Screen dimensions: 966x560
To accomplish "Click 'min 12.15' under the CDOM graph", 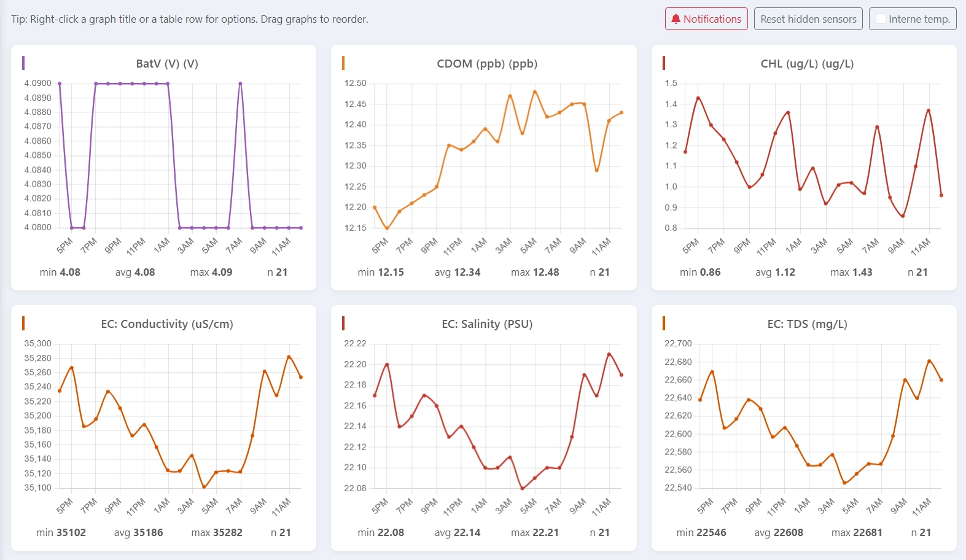I will coord(381,272).
